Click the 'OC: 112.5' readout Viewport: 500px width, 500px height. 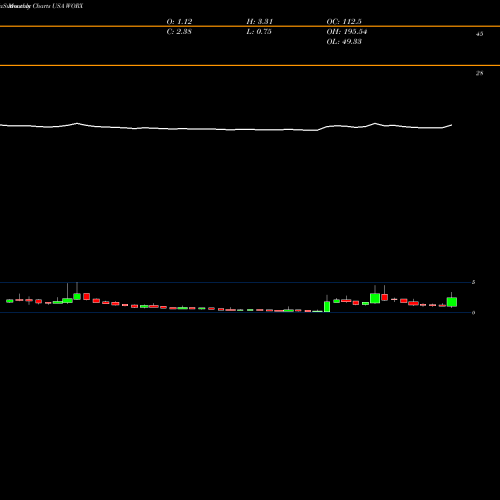point(344,22)
